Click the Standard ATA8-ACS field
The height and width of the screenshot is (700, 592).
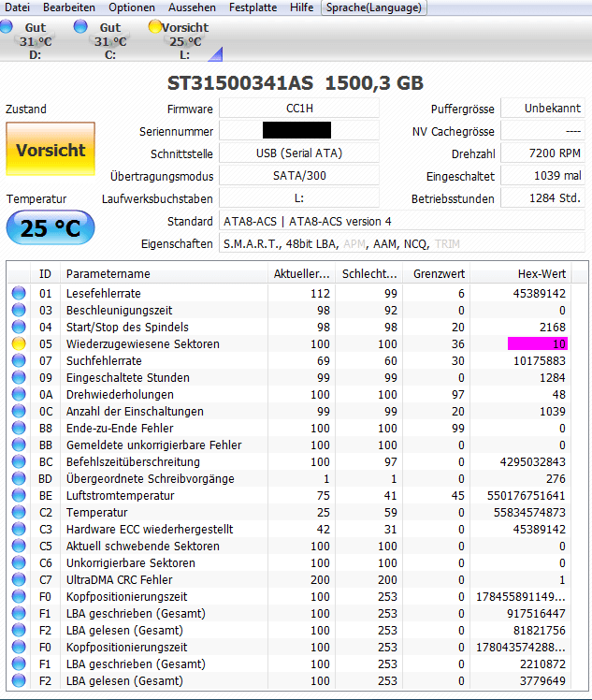pyautogui.click(x=402, y=222)
